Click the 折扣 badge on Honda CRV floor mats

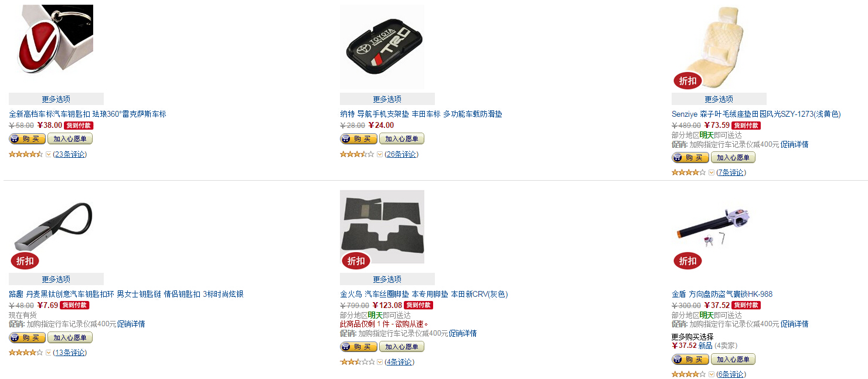pyautogui.click(x=356, y=260)
